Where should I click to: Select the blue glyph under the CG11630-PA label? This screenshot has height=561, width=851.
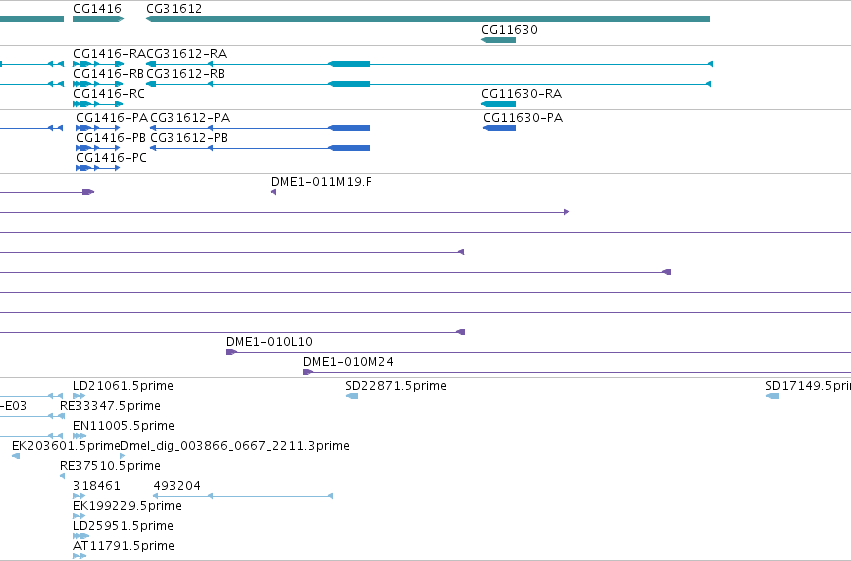click(499, 128)
